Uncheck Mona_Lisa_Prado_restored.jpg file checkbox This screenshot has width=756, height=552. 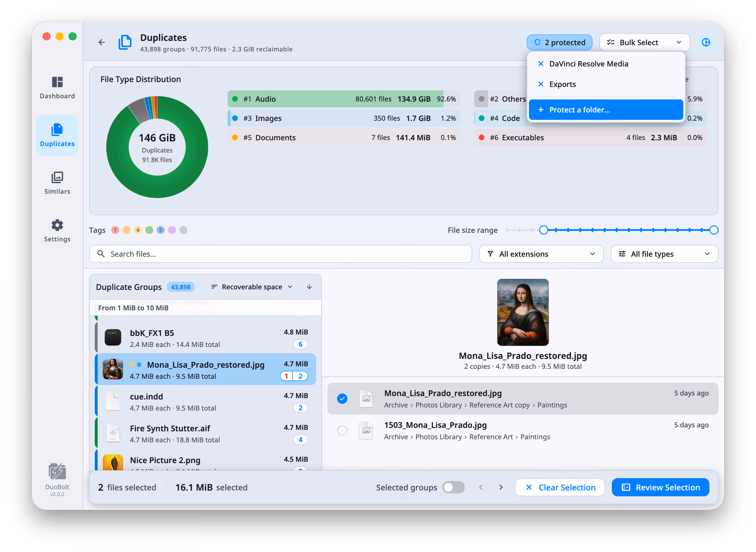(342, 399)
